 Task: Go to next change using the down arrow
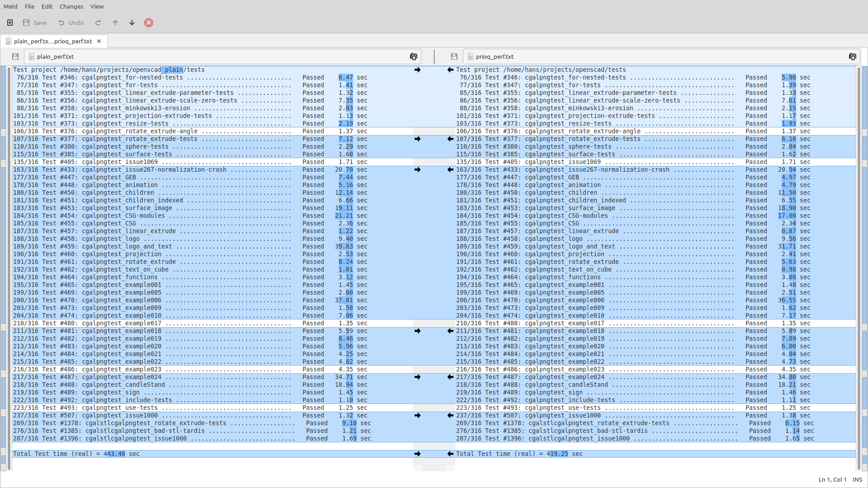point(132,23)
